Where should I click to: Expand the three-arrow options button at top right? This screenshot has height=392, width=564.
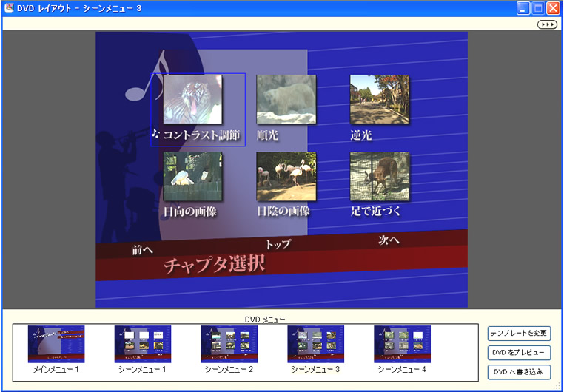tap(547, 24)
